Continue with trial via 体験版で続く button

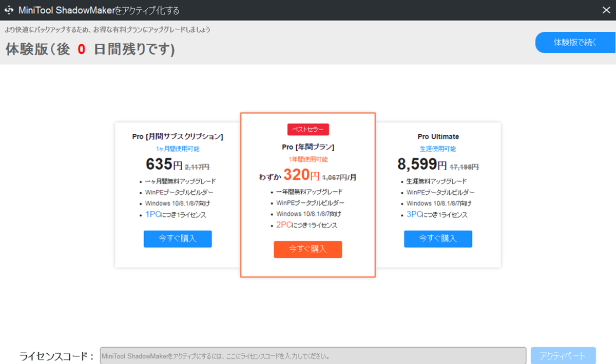(575, 43)
